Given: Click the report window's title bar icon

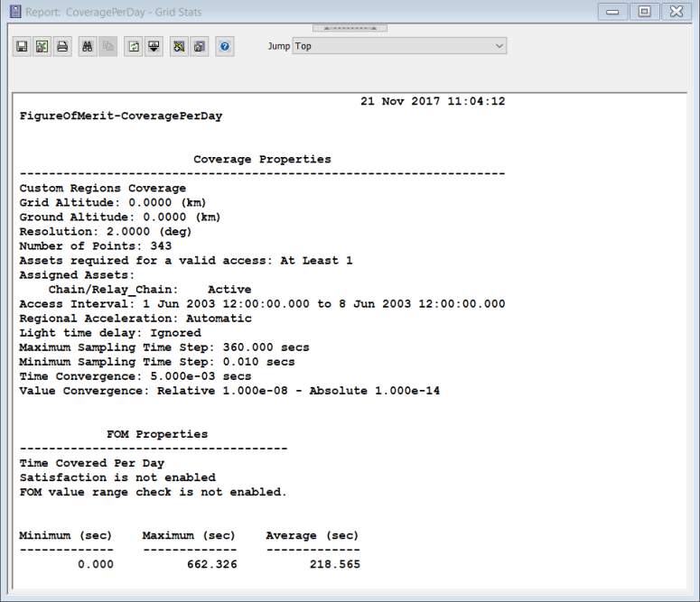Looking at the screenshot, I should [14, 12].
